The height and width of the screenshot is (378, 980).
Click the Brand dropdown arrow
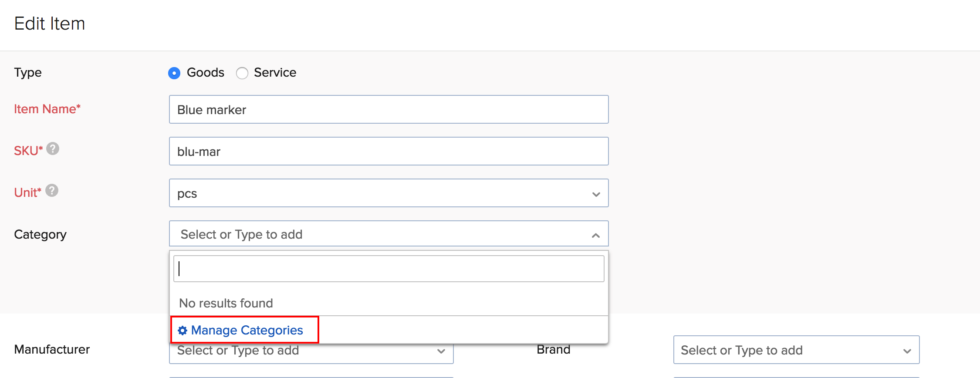907,351
